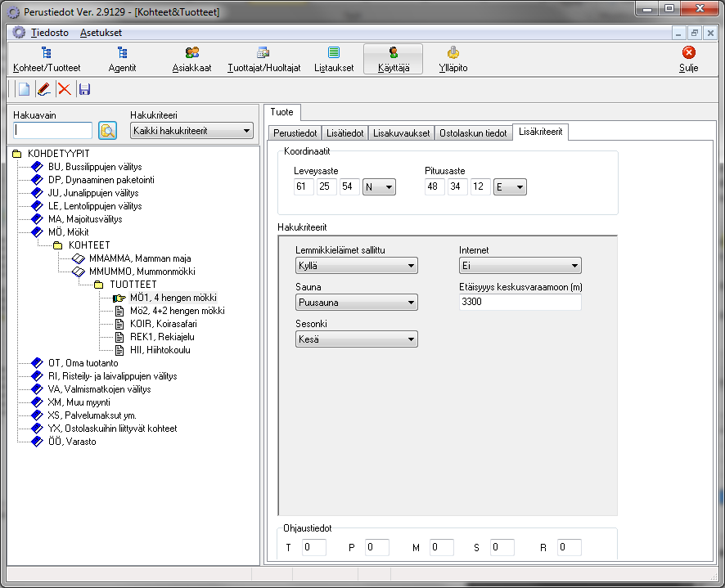The width and height of the screenshot is (725, 588).
Task: Open the Tiedosto menu
Action: pos(50,33)
